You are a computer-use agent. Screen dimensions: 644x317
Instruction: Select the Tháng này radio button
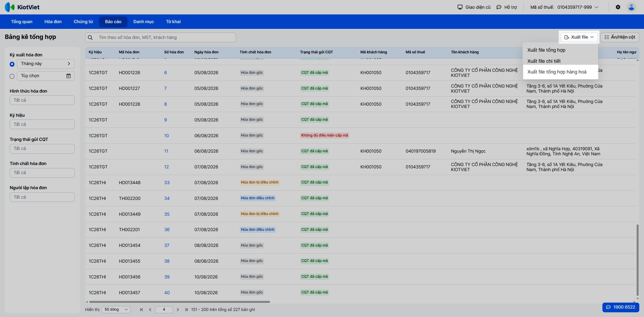coord(12,64)
